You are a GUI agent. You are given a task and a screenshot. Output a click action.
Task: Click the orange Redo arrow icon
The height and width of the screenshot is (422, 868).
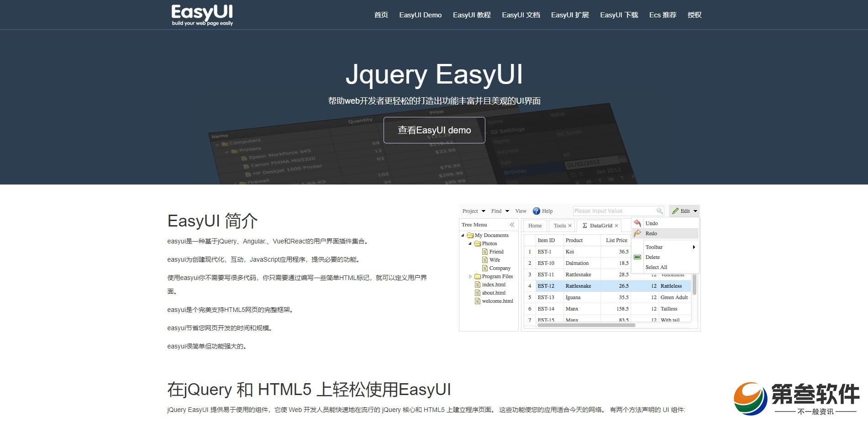[637, 233]
